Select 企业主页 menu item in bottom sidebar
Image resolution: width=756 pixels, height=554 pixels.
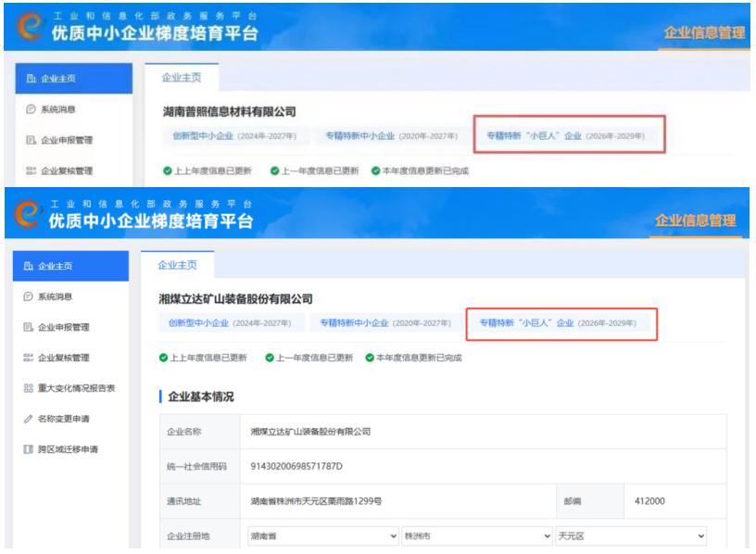click(x=70, y=266)
